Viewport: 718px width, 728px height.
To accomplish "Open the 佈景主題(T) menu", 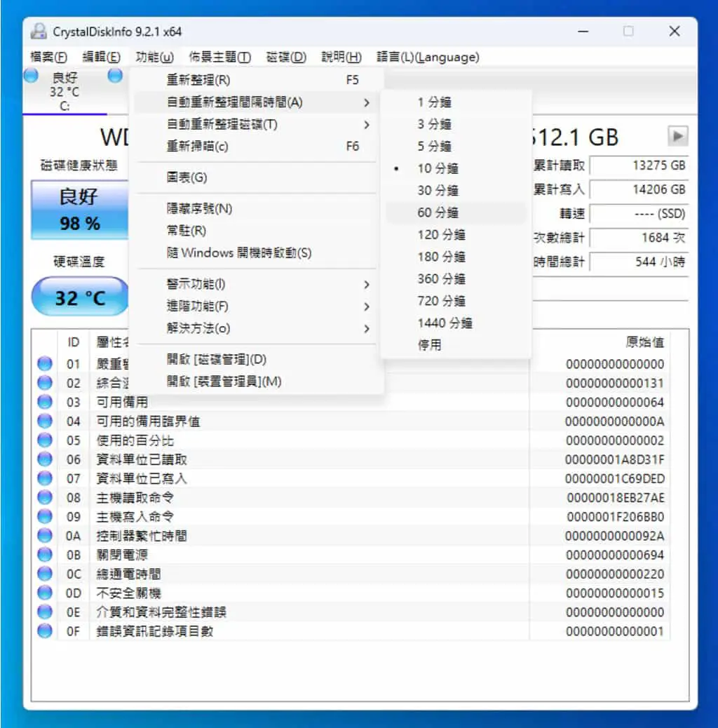I will (219, 57).
